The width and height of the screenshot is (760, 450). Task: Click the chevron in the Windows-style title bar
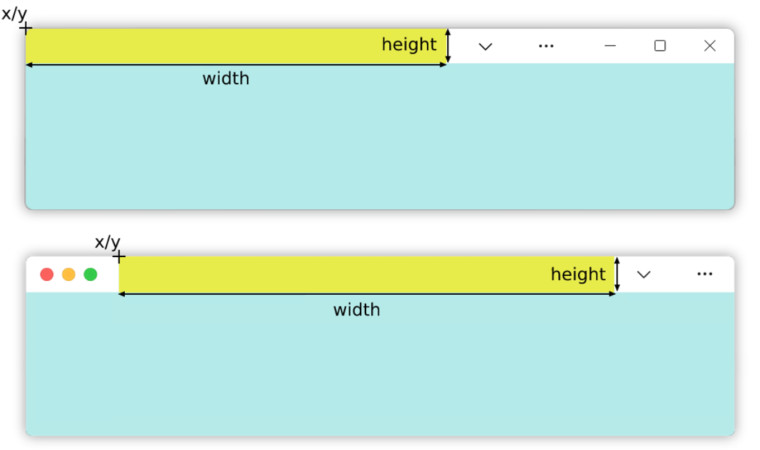[x=485, y=47]
